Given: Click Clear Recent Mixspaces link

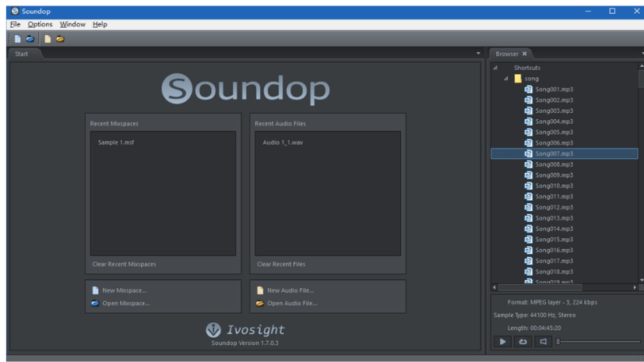Looking at the screenshot, I should click(124, 264).
